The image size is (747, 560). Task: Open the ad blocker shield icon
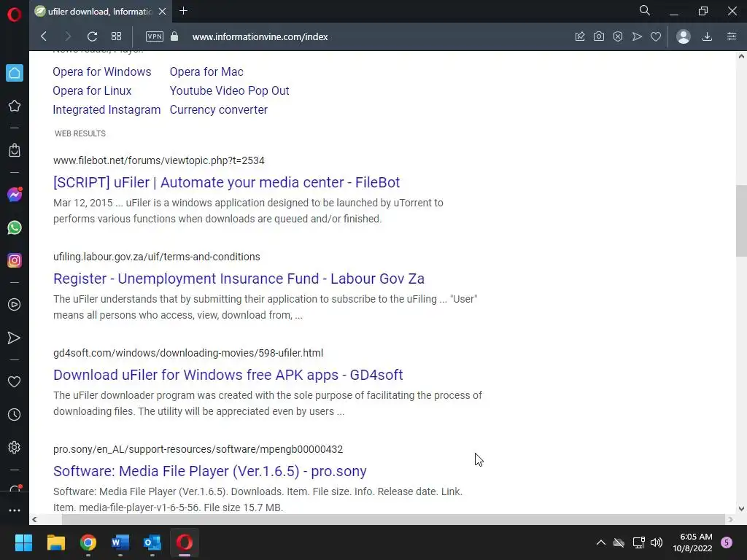tap(618, 36)
